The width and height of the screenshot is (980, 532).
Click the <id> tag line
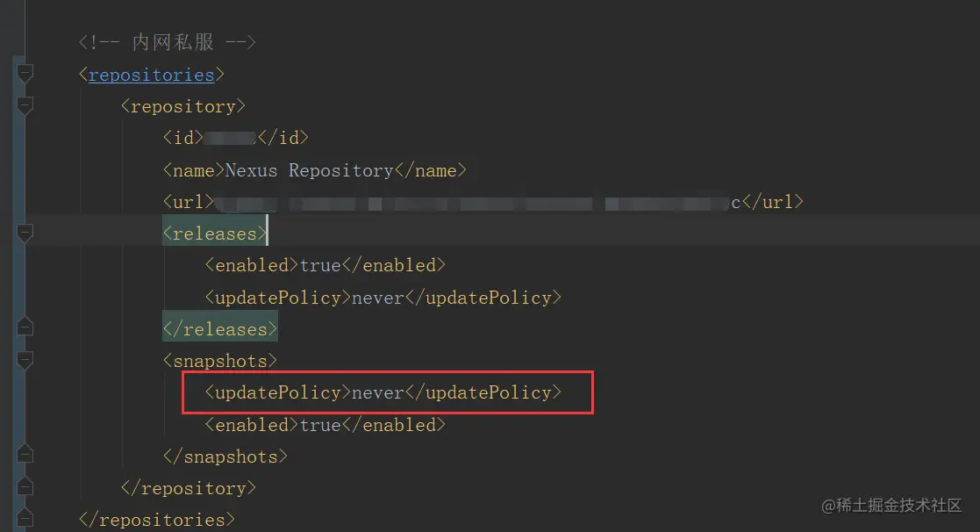click(236, 138)
